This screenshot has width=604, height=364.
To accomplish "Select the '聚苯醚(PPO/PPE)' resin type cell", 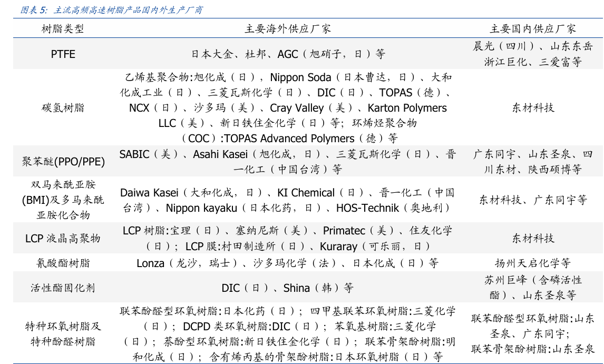I will (63, 161).
